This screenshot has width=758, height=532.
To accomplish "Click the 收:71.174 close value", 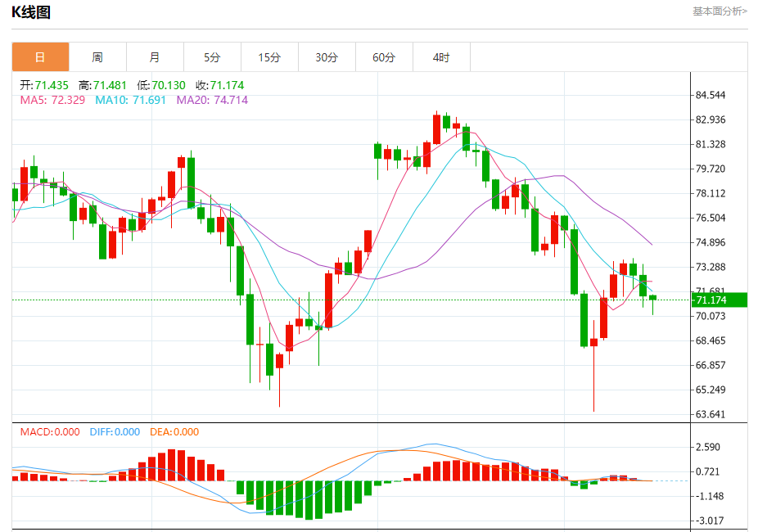I will tap(220, 85).
